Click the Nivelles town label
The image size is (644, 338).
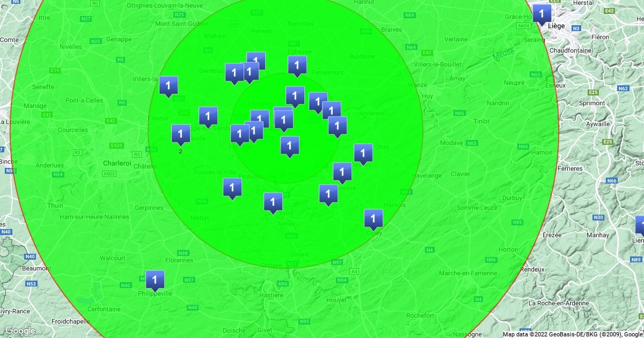[x=71, y=47]
